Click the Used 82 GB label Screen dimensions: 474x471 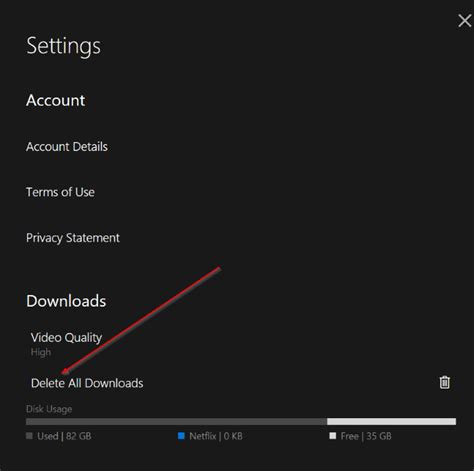click(x=64, y=436)
